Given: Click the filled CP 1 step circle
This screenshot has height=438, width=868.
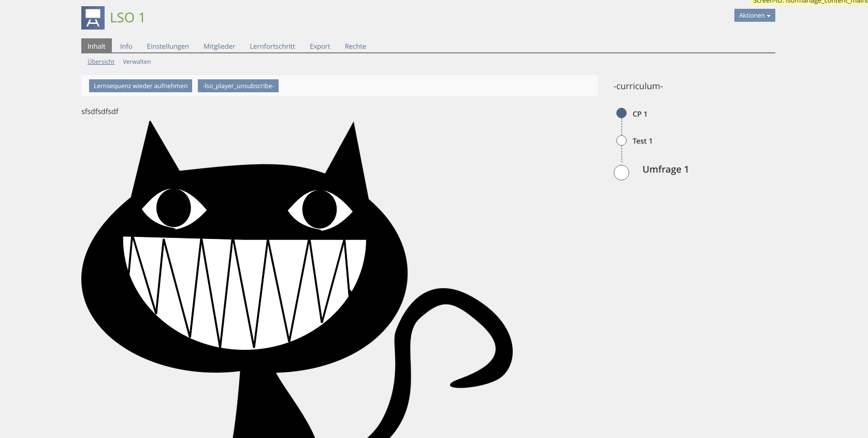Looking at the screenshot, I should [x=621, y=113].
